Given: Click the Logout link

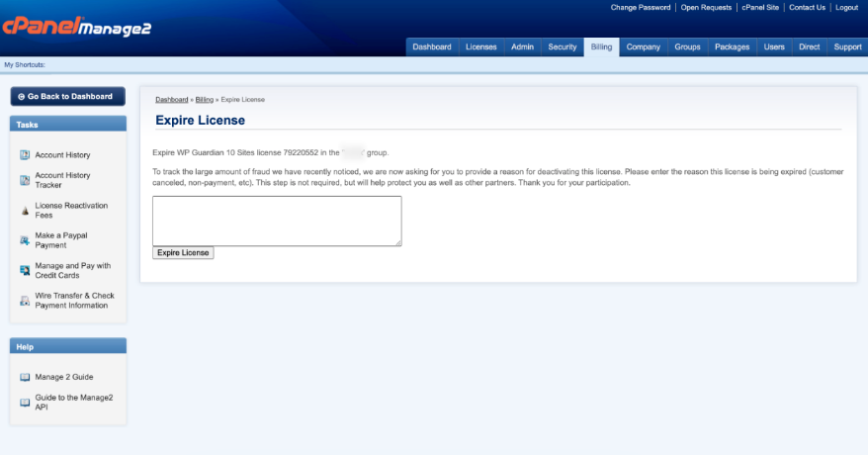Looking at the screenshot, I should pos(846,8).
